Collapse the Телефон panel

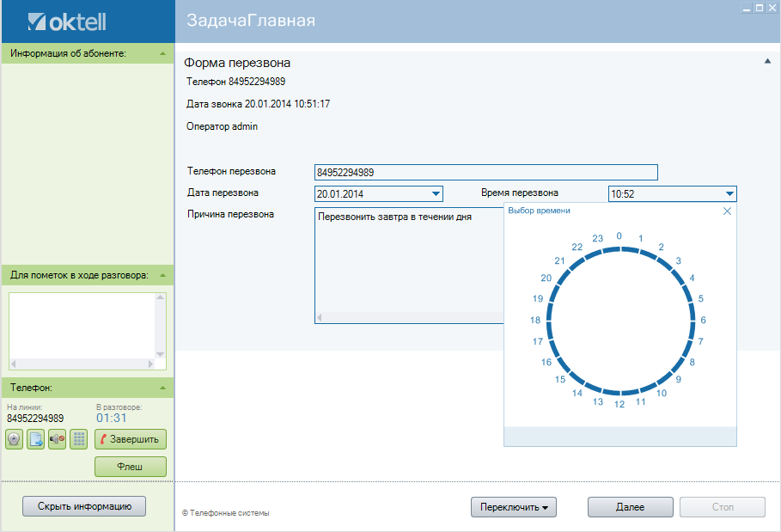[162, 388]
